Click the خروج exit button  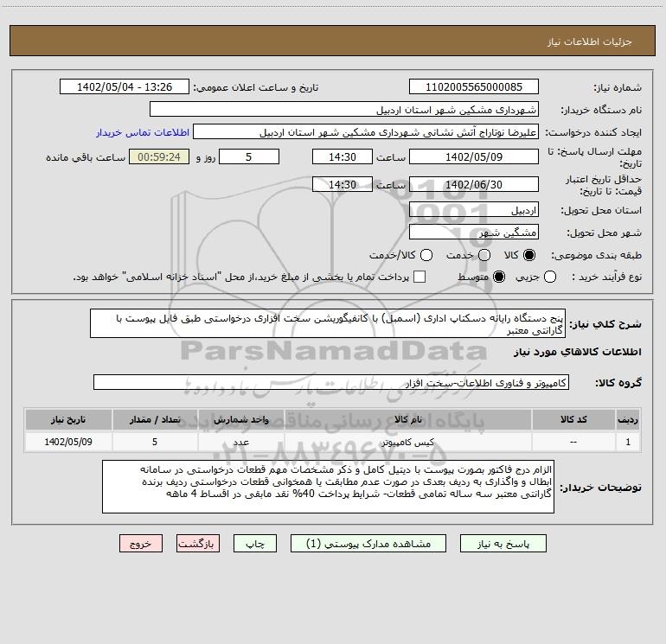[x=141, y=544]
